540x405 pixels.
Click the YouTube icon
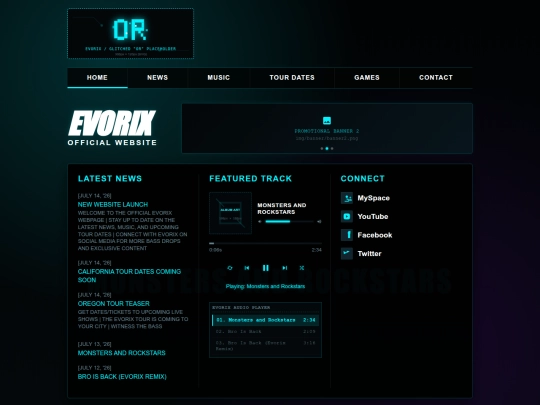click(347, 217)
